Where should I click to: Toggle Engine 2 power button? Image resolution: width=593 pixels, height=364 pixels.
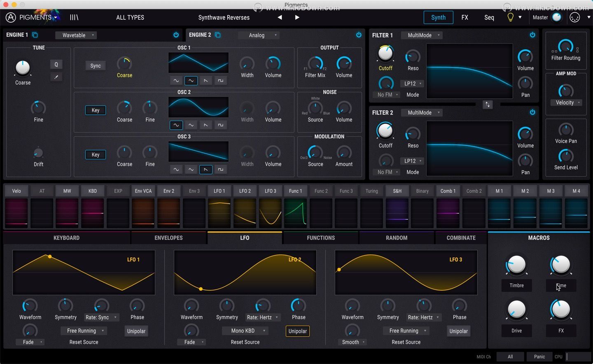pos(359,35)
